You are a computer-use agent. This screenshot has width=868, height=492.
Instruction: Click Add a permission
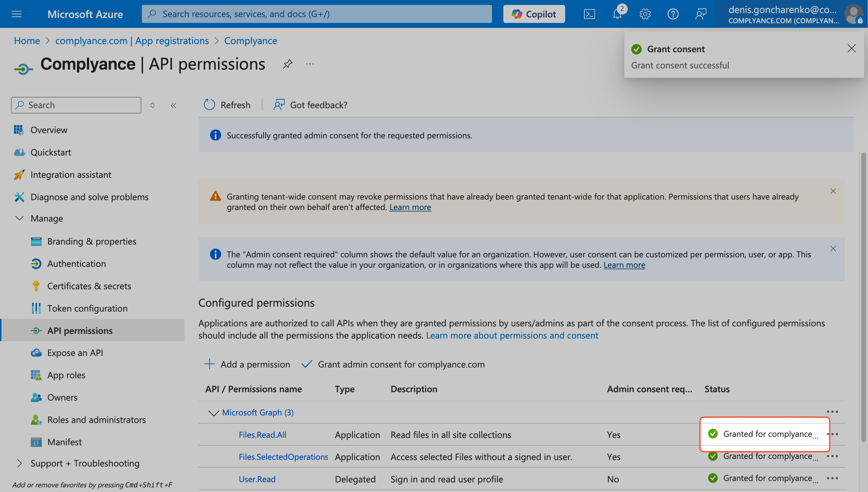click(247, 364)
